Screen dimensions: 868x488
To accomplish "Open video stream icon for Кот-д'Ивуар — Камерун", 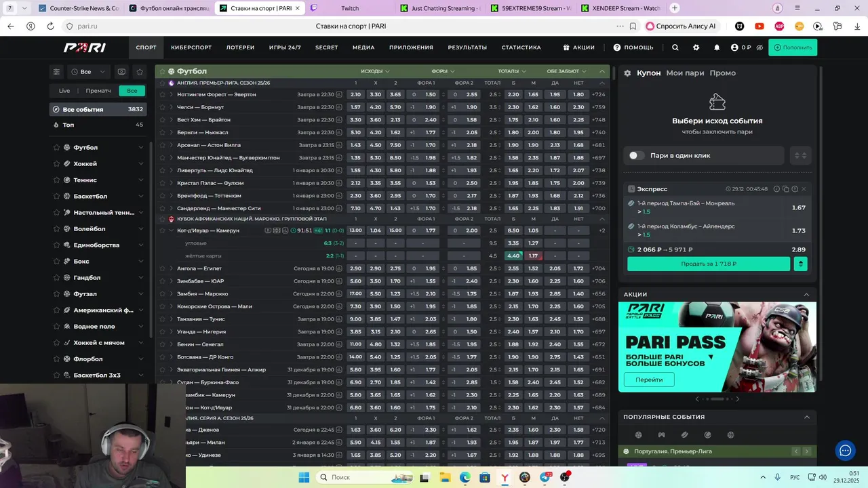I will coord(267,230).
